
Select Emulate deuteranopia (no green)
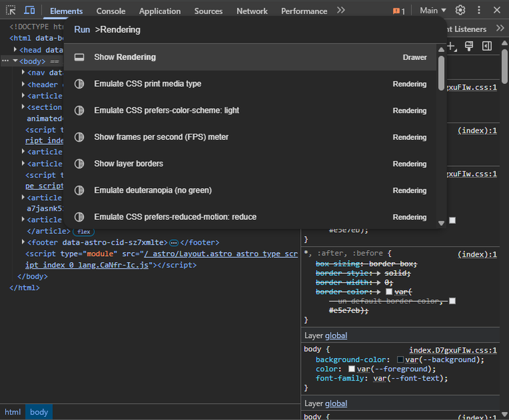tap(250, 191)
